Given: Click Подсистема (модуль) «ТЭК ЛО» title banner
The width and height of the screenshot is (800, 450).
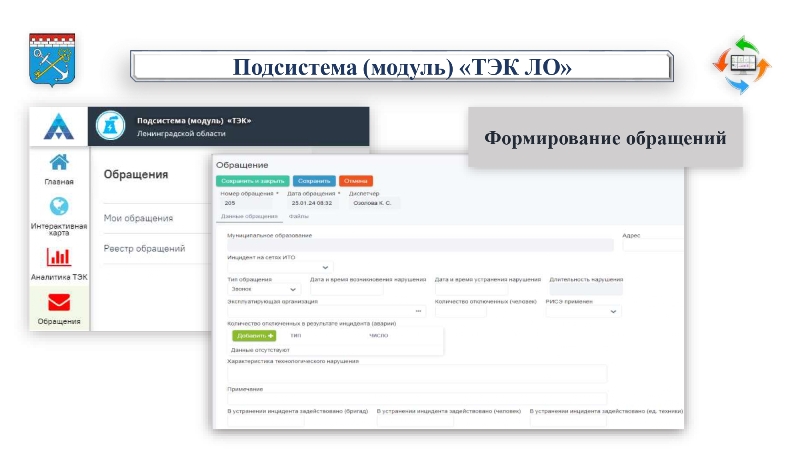Looking at the screenshot, I should [402, 66].
